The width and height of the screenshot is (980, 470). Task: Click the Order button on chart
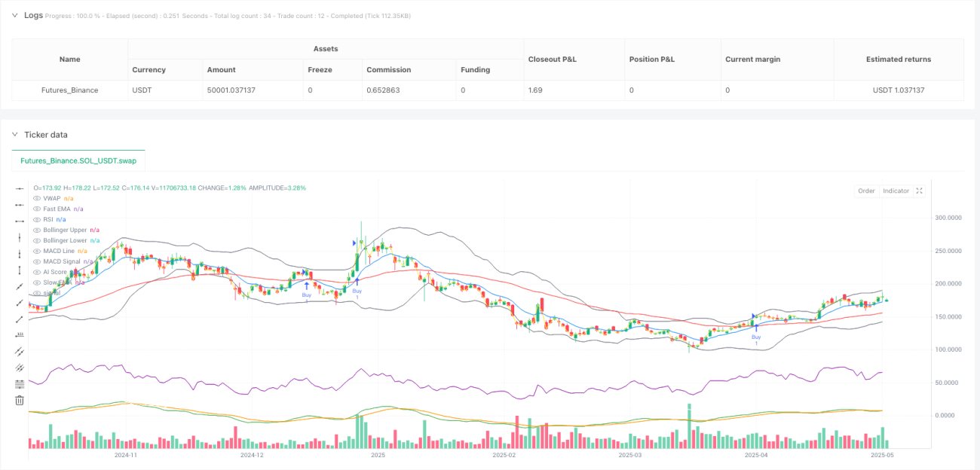point(866,191)
